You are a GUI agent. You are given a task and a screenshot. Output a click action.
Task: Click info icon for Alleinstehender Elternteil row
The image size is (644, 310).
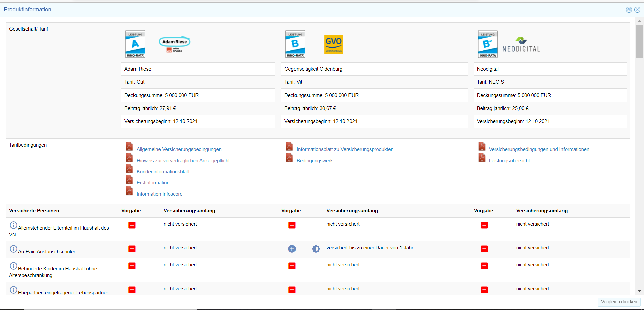point(13,225)
